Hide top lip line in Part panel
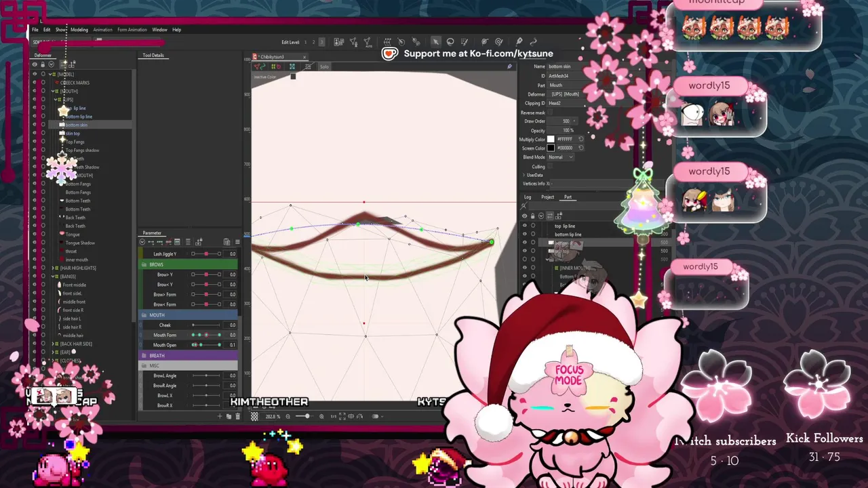This screenshot has width=868, height=488. [x=524, y=226]
